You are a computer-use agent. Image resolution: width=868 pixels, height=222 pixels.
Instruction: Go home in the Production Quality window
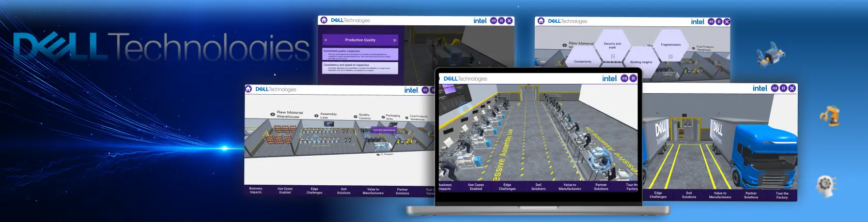324,20
